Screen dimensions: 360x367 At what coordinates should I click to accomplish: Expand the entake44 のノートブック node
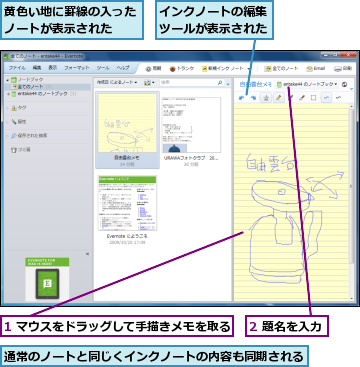8,94
